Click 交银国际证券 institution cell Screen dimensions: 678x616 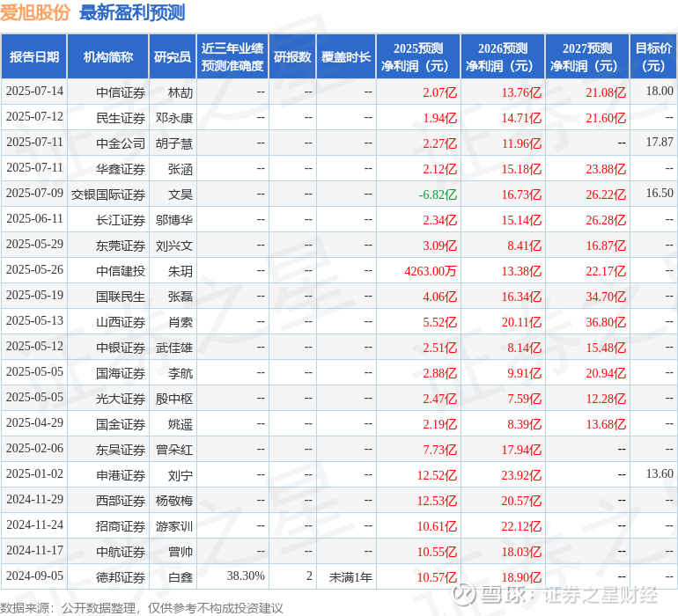coord(108,194)
